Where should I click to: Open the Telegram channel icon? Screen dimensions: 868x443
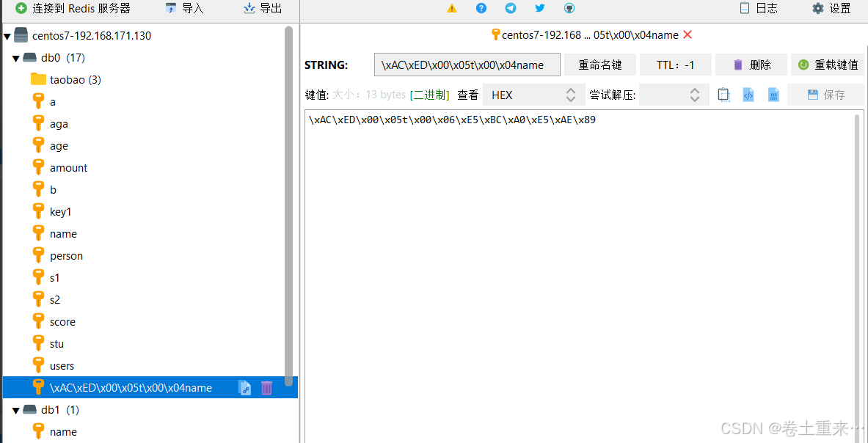point(511,8)
